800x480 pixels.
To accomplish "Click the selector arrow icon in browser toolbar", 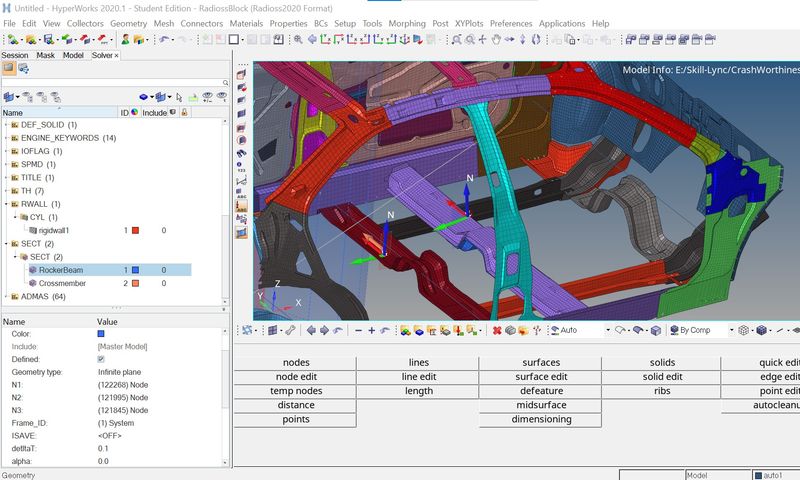I will 179,97.
